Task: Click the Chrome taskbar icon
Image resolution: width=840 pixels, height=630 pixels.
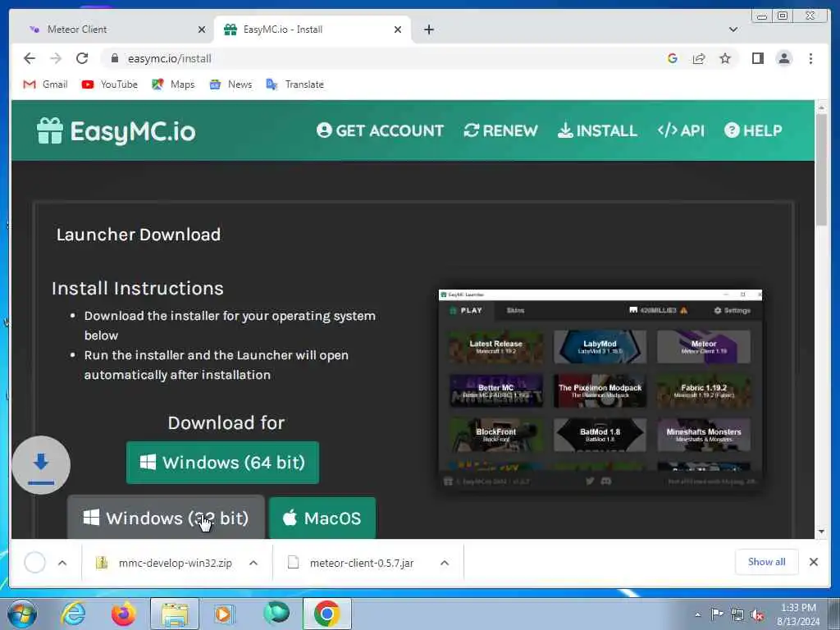Action: click(327, 614)
